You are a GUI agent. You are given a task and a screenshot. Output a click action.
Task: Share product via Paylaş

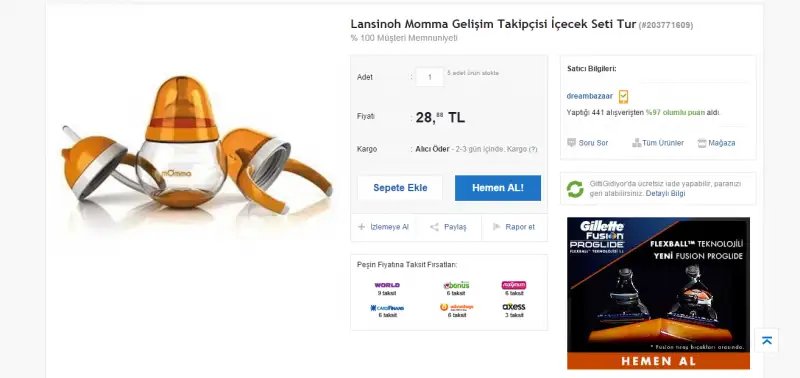click(x=448, y=227)
